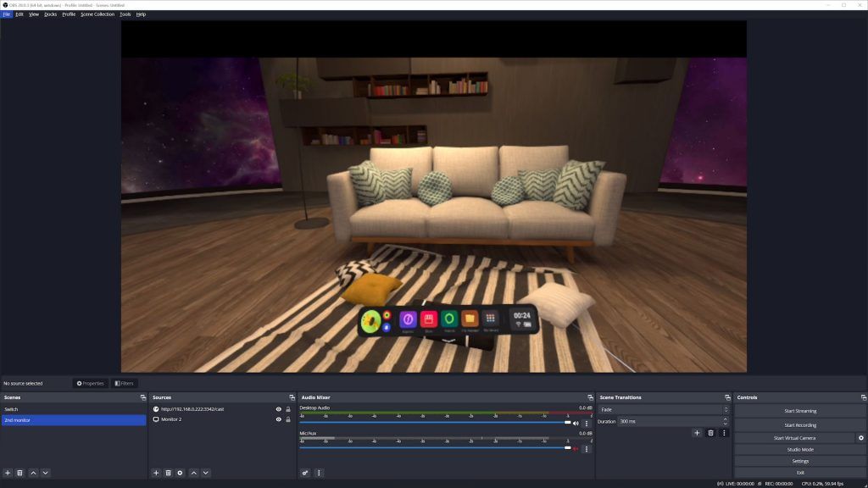Open the Fade transition dropdown

pos(664,410)
